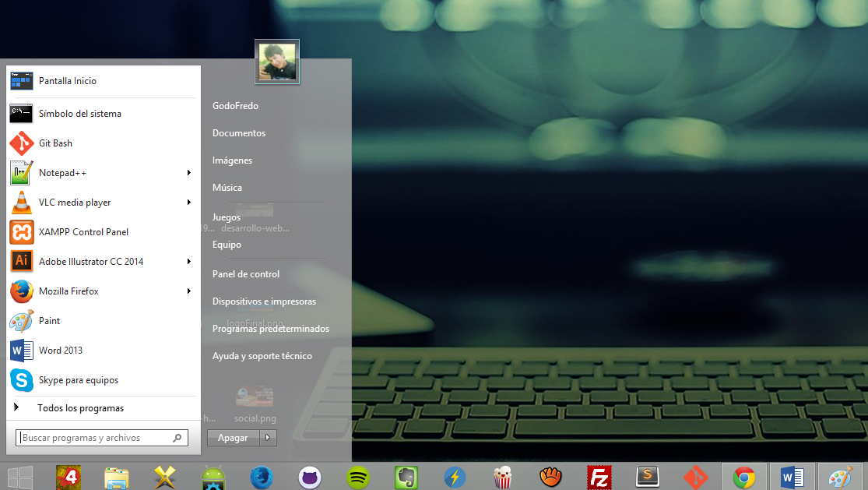This screenshot has width=868, height=490.
Task: Expand the Mozilla Firefox submenu
Action: 189,291
